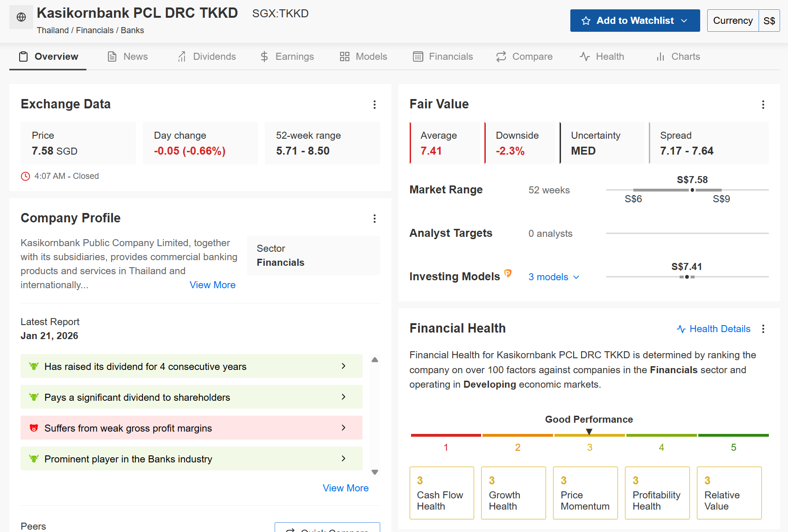Image resolution: width=788 pixels, height=532 pixels.
Task: Click the star icon in Add to Watchlist
Action: (x=586, y=21)
